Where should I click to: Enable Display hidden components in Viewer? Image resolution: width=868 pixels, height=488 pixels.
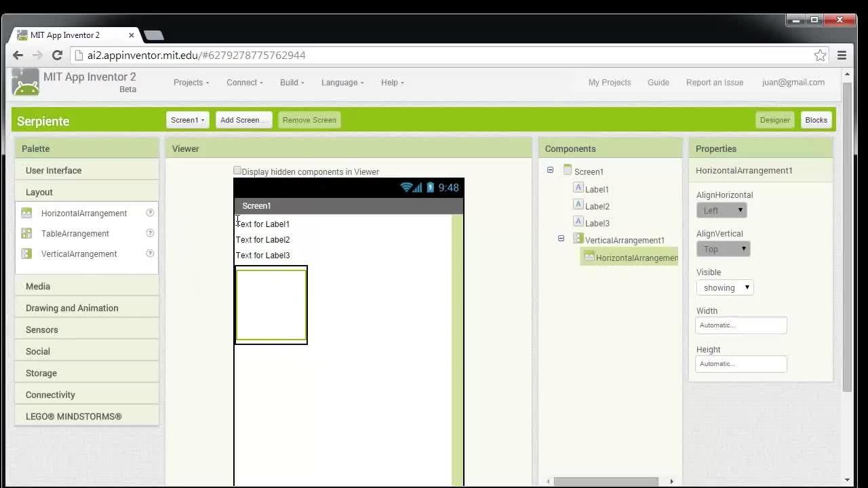pyautogui.click(x=237, y=171)
